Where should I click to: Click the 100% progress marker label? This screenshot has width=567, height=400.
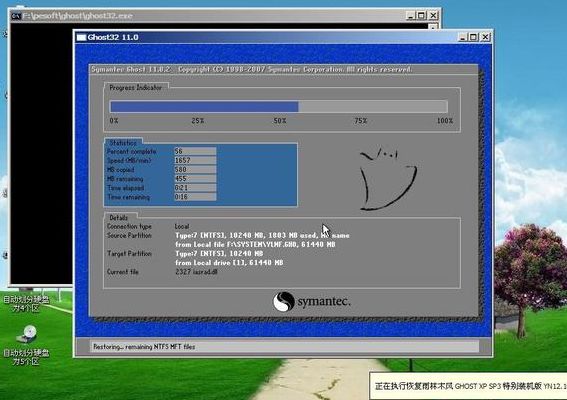tap(445, 121)
